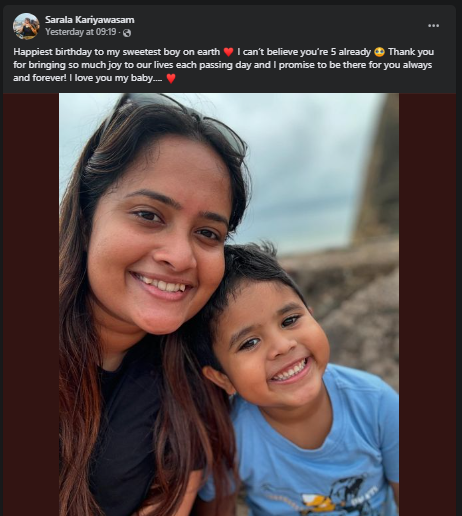Click the globe public audience icon
462x516 pixels.
click(127, 33)
